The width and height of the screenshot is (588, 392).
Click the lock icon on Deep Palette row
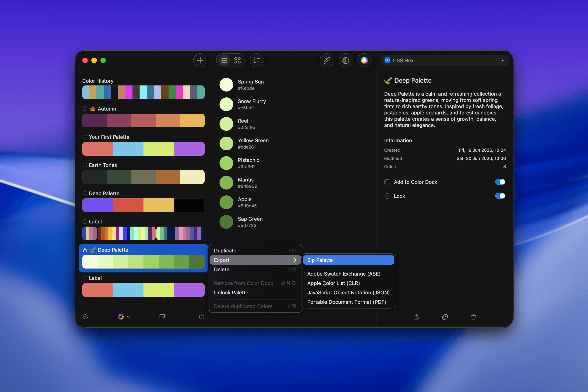(85, 250)
